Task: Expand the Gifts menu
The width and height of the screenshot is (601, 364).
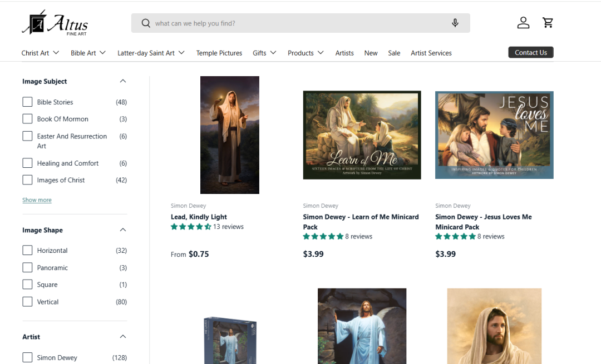Action: point(264,53)
